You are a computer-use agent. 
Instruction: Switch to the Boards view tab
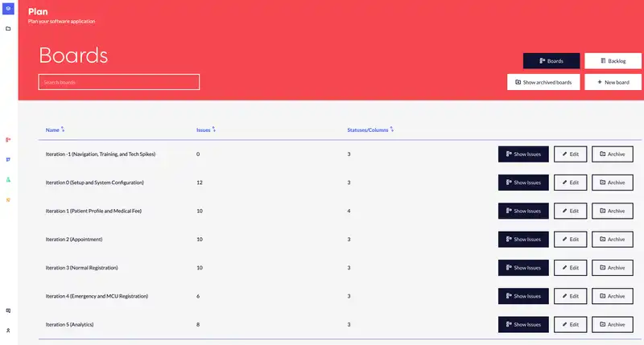tap(551, 61)
